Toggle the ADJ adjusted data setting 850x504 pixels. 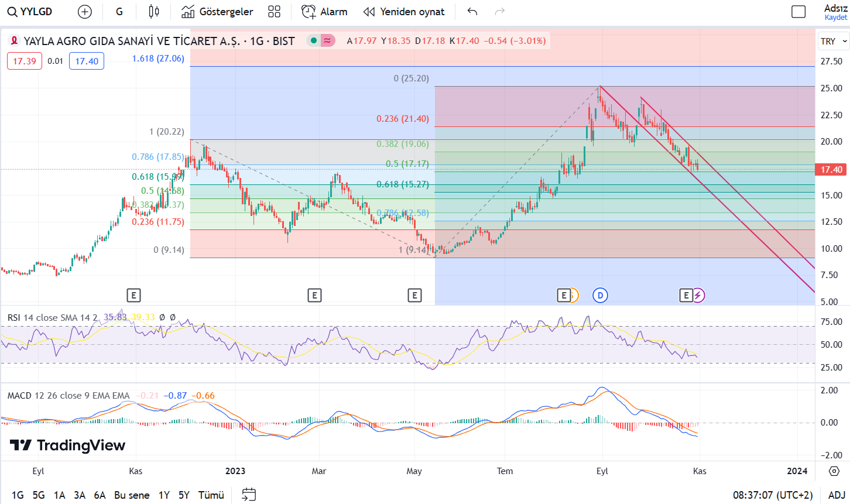click(x=837, y=495)
